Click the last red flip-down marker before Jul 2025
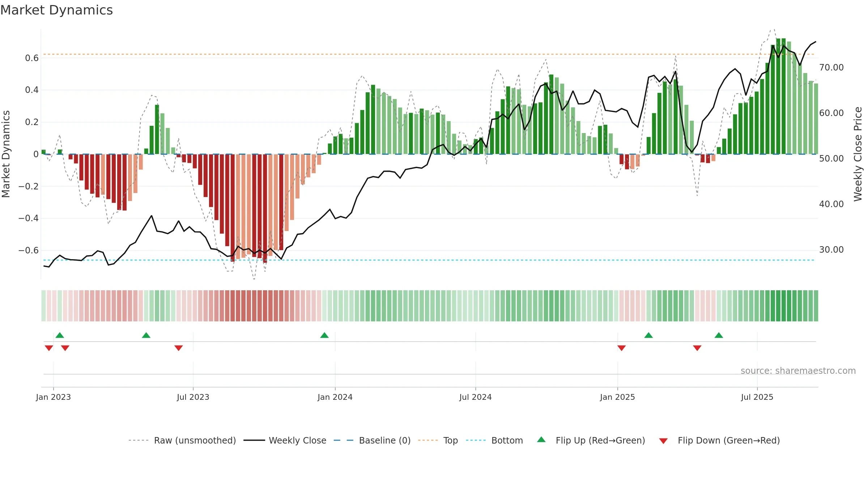Image resolution: width=868 pixels, height=488 pixels. coord(697,348)
